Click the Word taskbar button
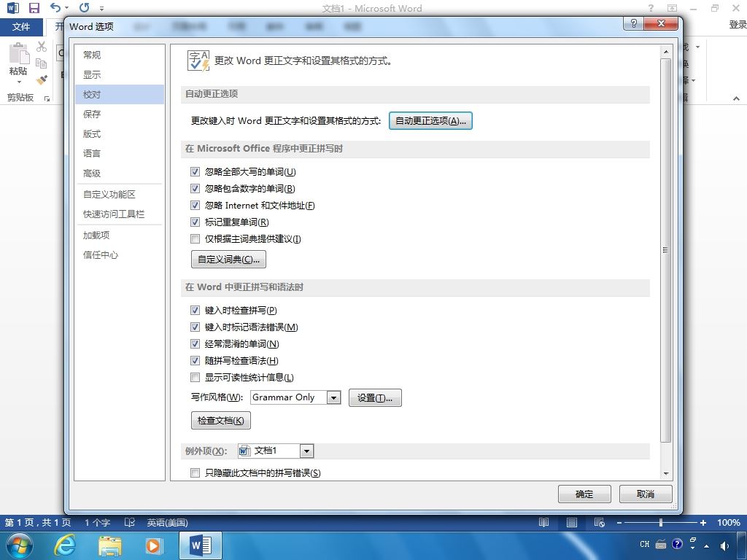 [x=201, y=545]
